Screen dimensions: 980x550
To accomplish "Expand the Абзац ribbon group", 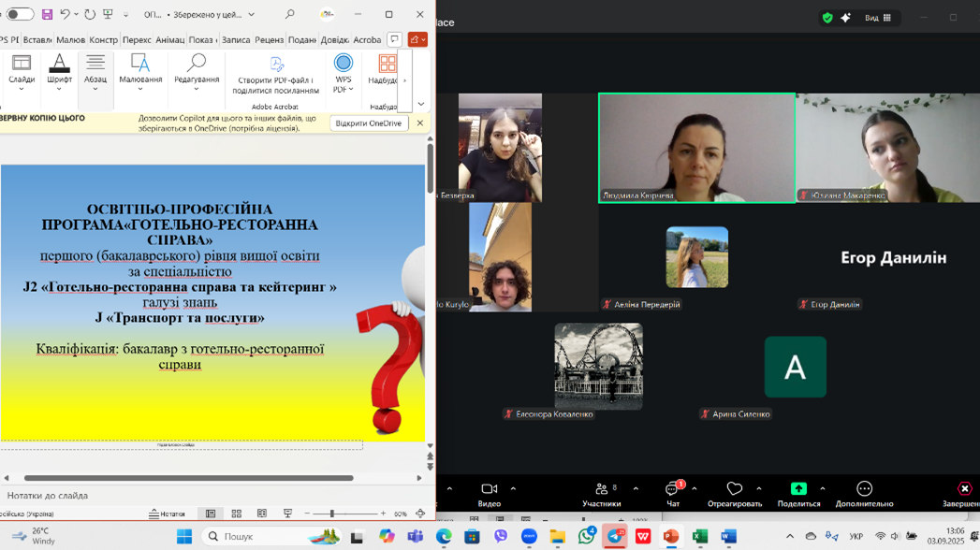I will point(95,73).
